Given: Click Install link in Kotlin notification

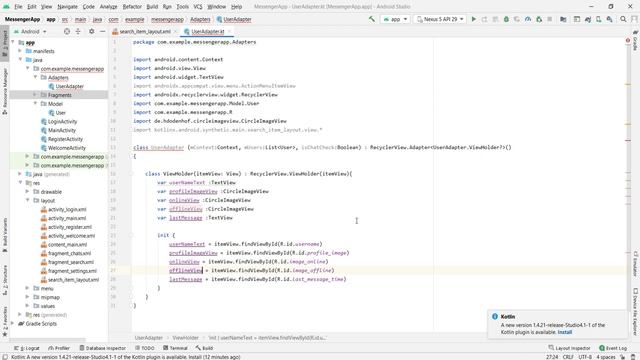Looking at the screenshot, I should pyautogui.click(x=565, y=332).
